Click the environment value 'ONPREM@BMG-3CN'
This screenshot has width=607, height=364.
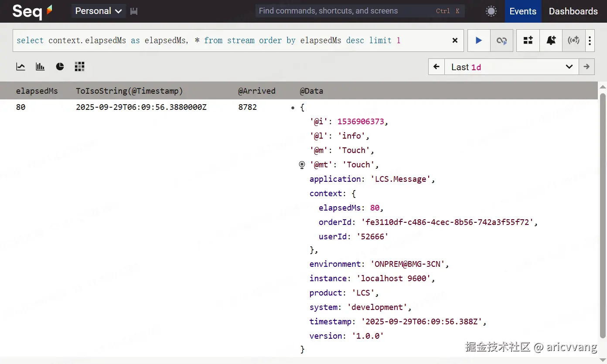pos(407,264)
